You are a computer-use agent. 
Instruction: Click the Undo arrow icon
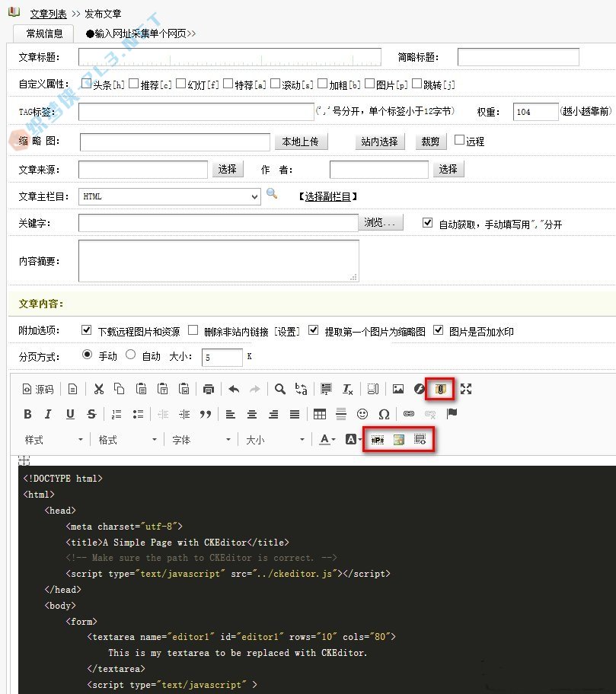[234, 389]
